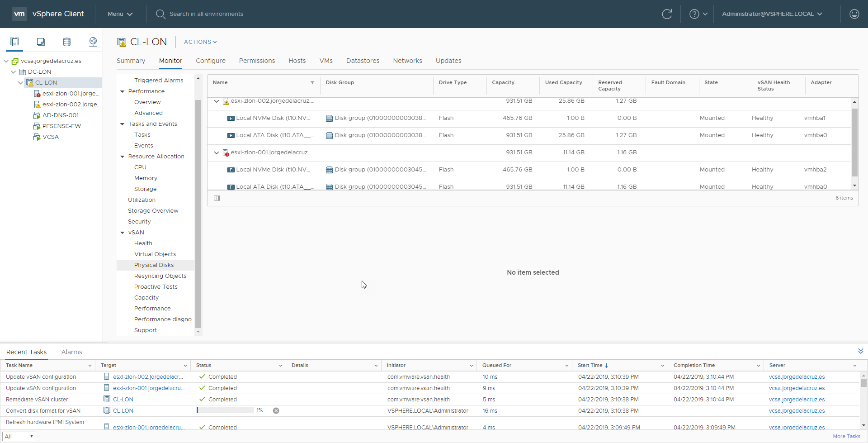
Task: Collapse DC-LON datacenter tree node
Action: point(14,72)
